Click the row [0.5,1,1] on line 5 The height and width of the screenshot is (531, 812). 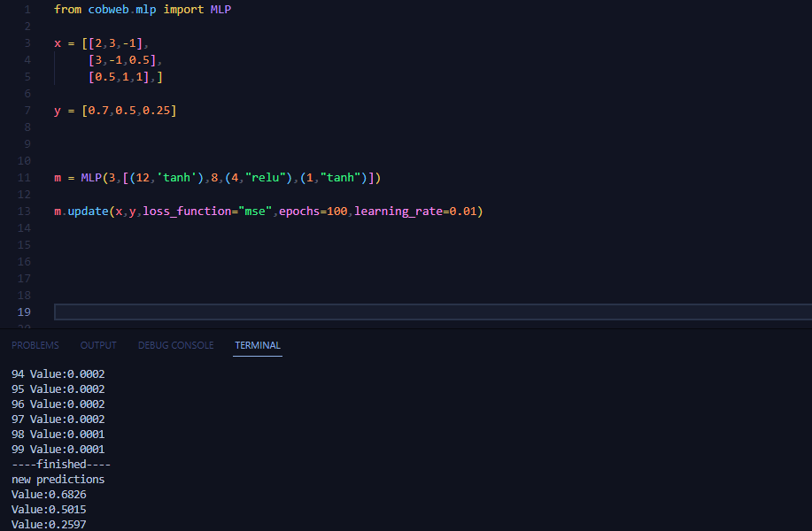(x=119, y=77)
